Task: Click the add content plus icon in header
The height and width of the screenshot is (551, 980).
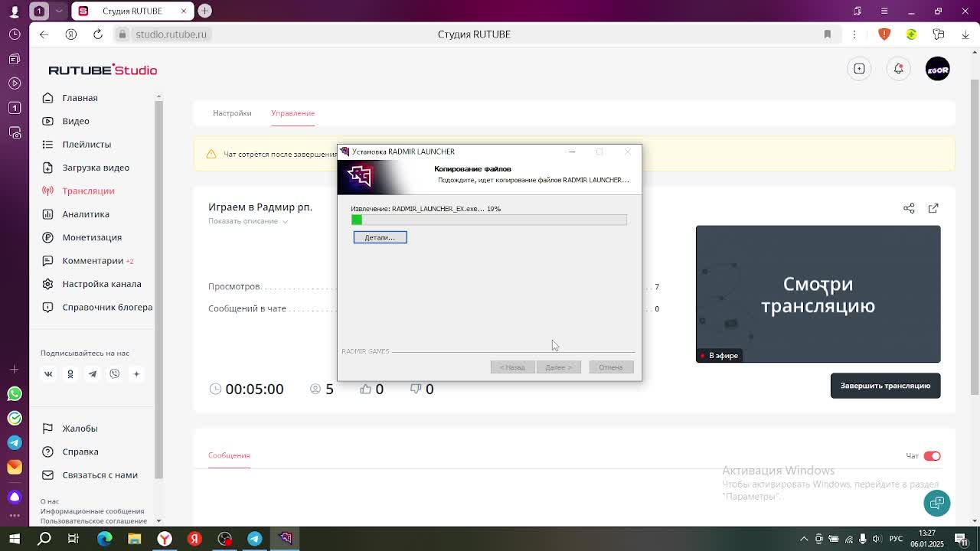Action: [859, 69]
